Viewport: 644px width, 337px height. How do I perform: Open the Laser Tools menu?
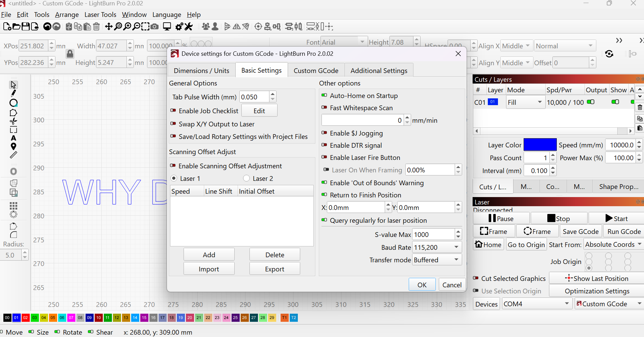coord(100,15)
